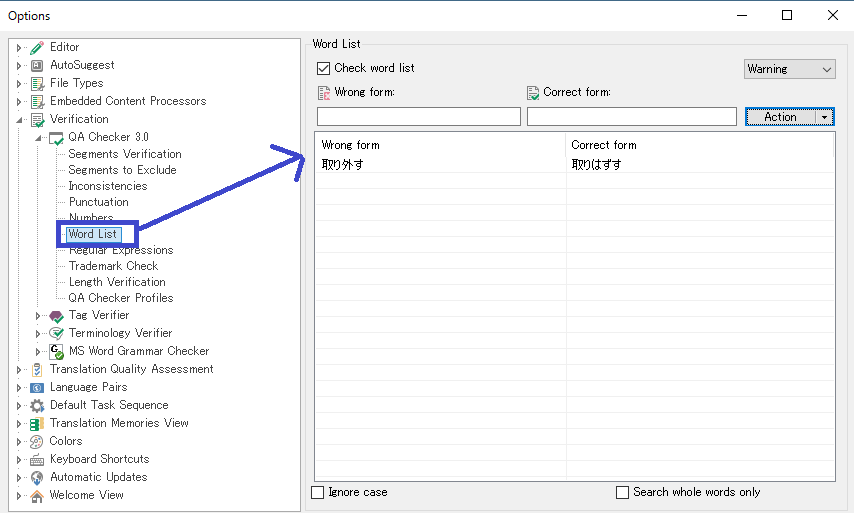This screenshot has width=854, height=513.
Task: Click the Tag Verifier icon
Action: [x=56, y=315]
